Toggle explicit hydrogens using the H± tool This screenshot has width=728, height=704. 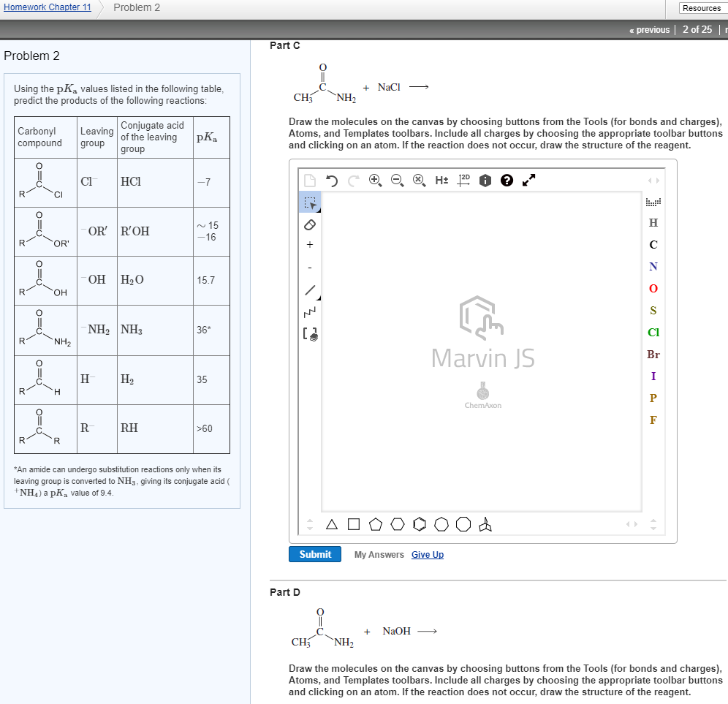(441, 180)
